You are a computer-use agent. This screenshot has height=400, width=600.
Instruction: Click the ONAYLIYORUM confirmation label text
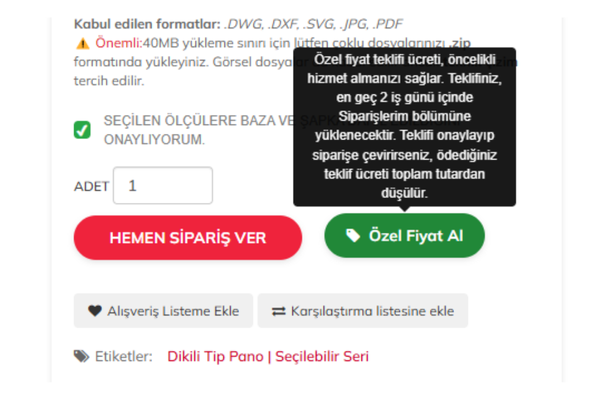154,139
